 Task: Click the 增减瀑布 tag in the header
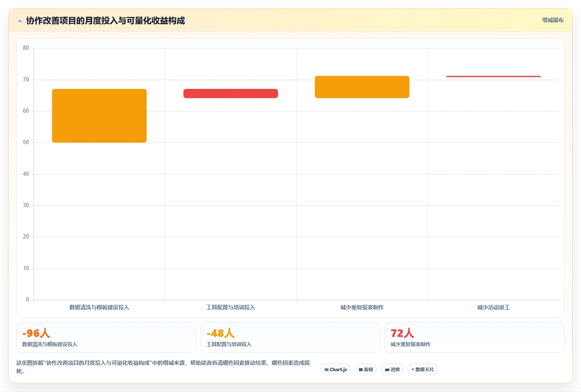coord(553,20)
